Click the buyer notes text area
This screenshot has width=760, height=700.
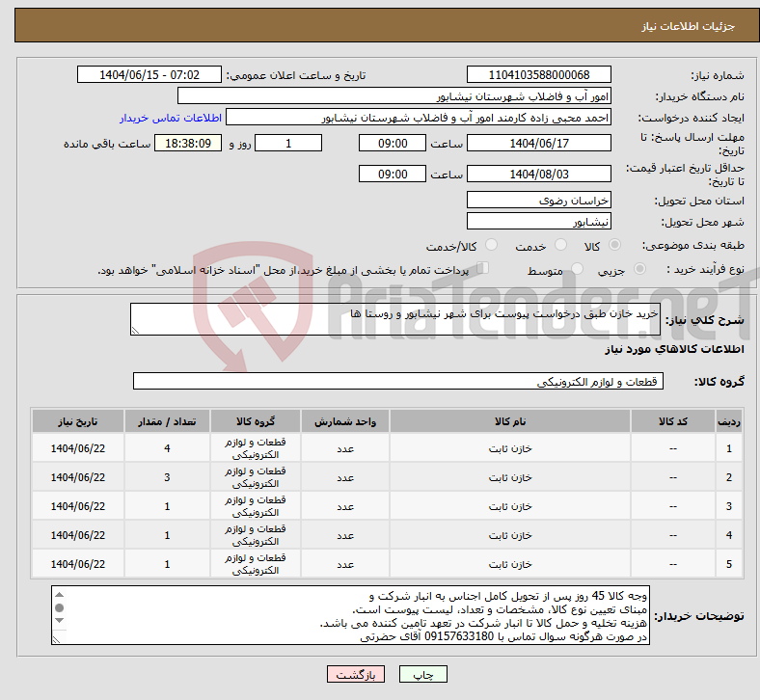coord(350,615)
